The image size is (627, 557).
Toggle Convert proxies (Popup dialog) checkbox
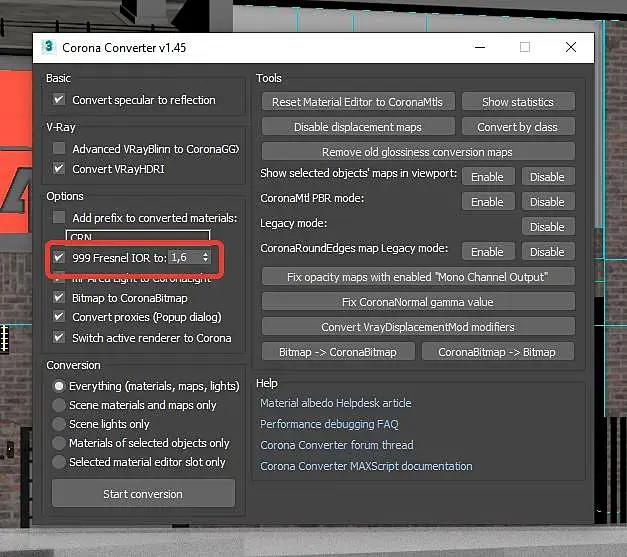[59, 317]
